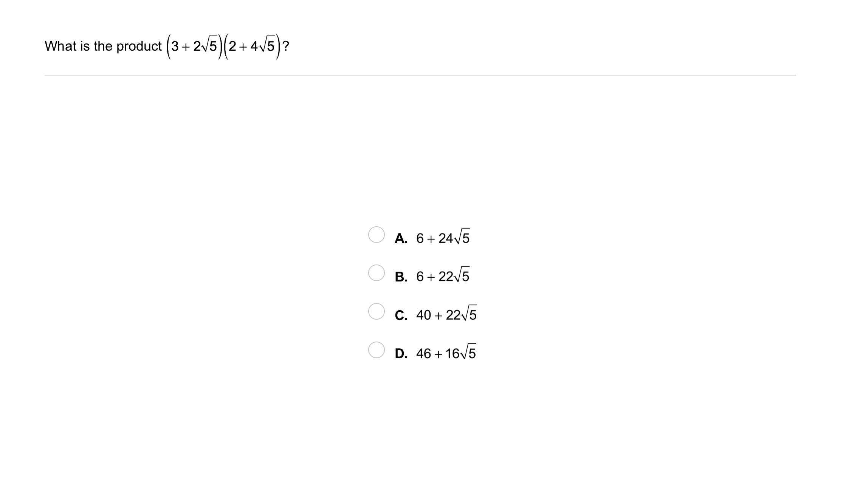Click the answer text 6 + 22√5

(443, 276)
